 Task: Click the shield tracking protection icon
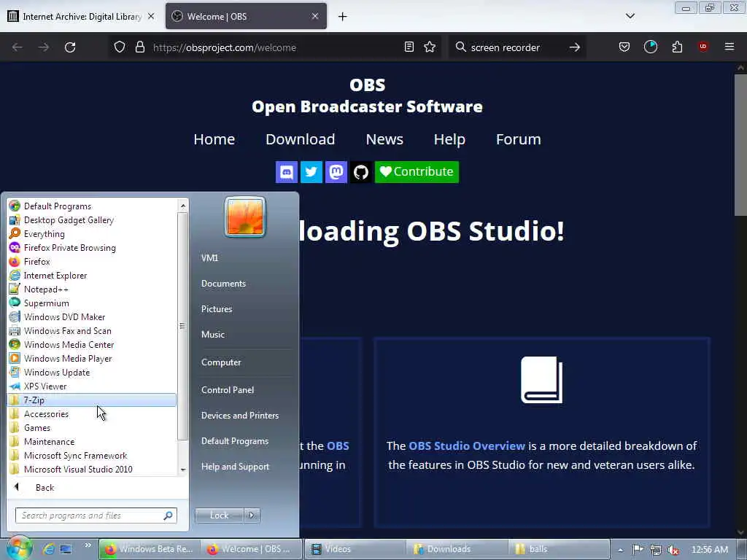pyautogui.click(x=120, y=47)
